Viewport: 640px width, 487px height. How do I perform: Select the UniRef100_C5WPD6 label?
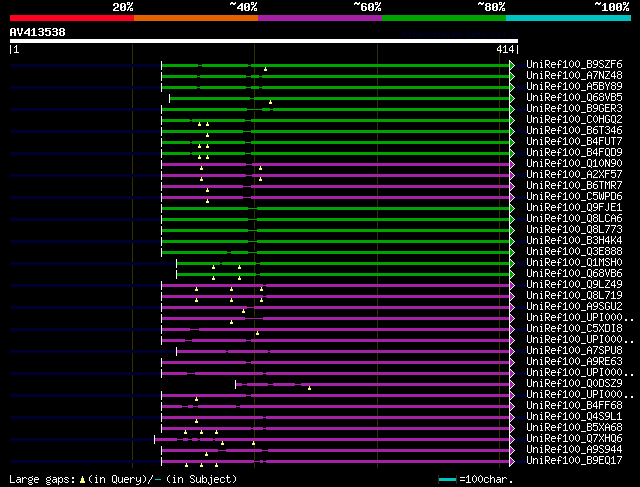[574, 197]
